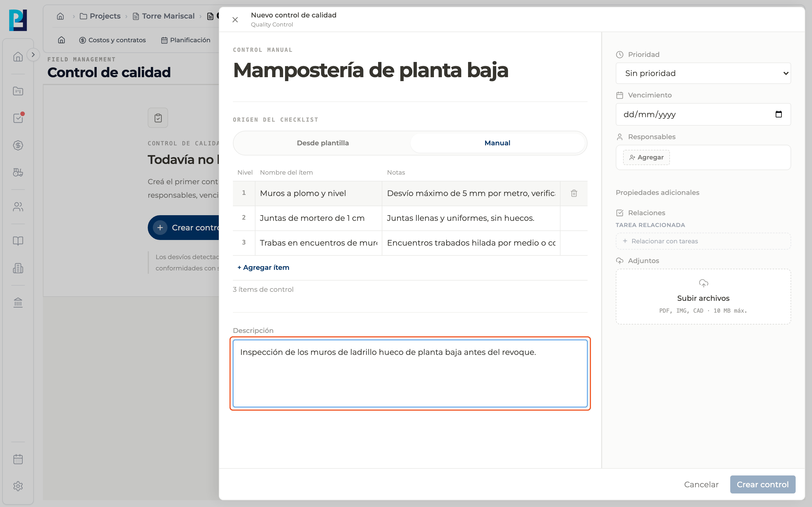Close the Nuevo control de calidad panel

[235, 20]
